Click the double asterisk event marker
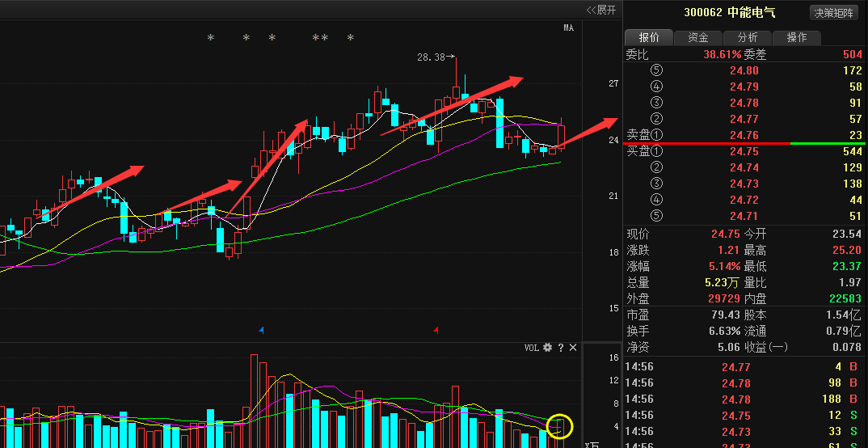The image size is (868, 448). 320,38
